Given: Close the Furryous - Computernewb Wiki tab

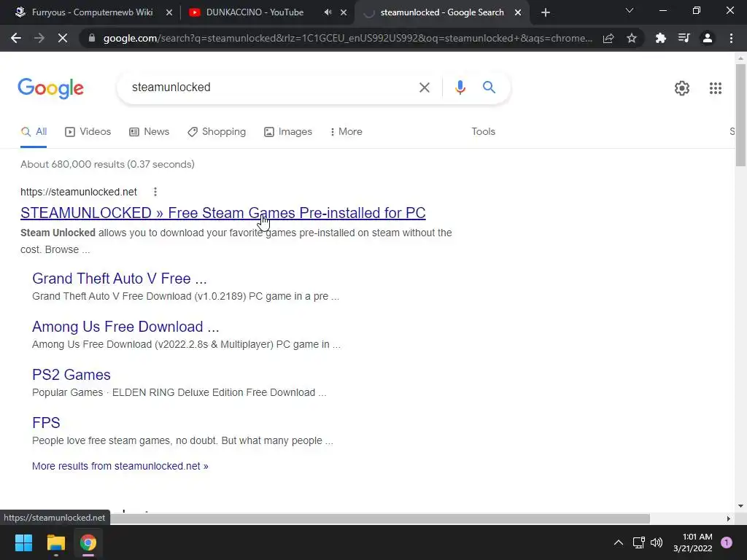Looking at the screenshot, I should [169, 12].
